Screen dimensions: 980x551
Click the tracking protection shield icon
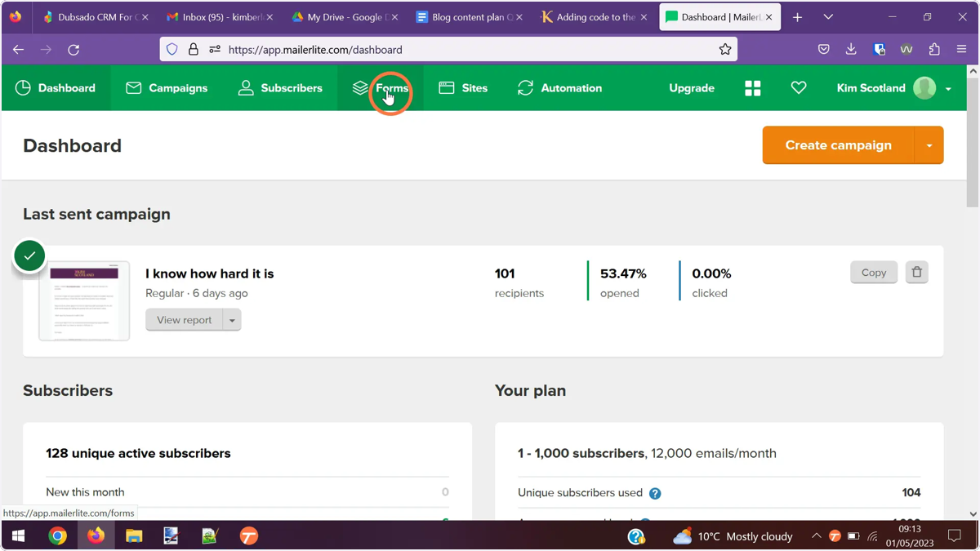click(172, 50)
